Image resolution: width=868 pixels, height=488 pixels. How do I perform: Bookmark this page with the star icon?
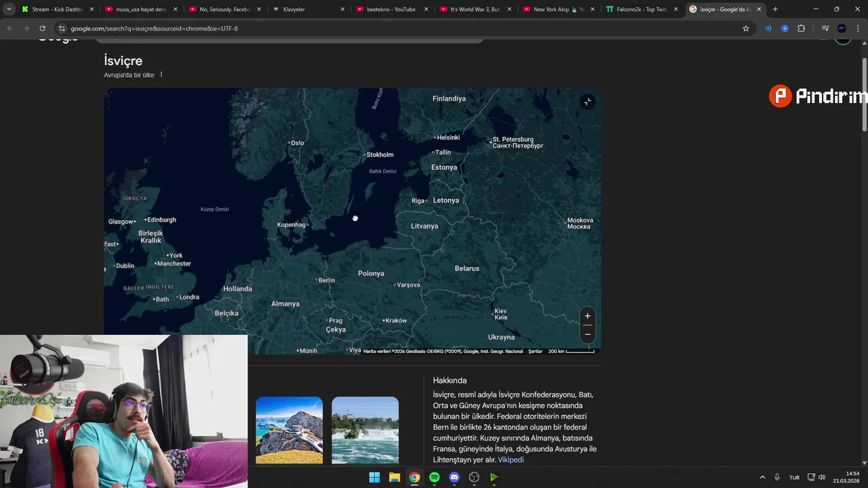point(746,28)
